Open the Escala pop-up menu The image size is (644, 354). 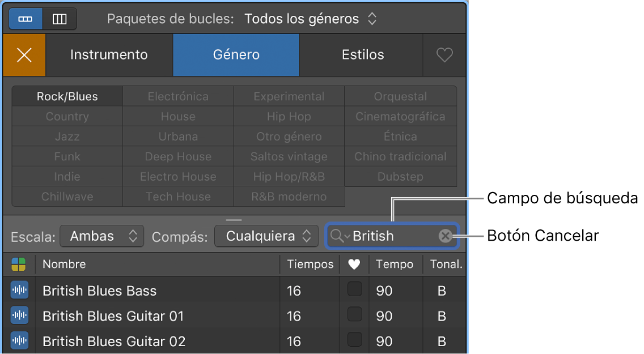click(102, 236)
